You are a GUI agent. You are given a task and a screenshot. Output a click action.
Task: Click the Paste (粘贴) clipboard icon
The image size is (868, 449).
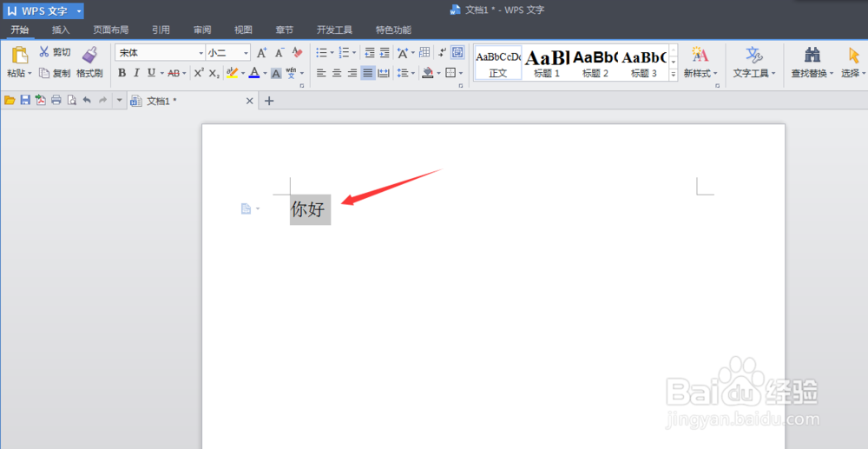click(x=20, y=56)
